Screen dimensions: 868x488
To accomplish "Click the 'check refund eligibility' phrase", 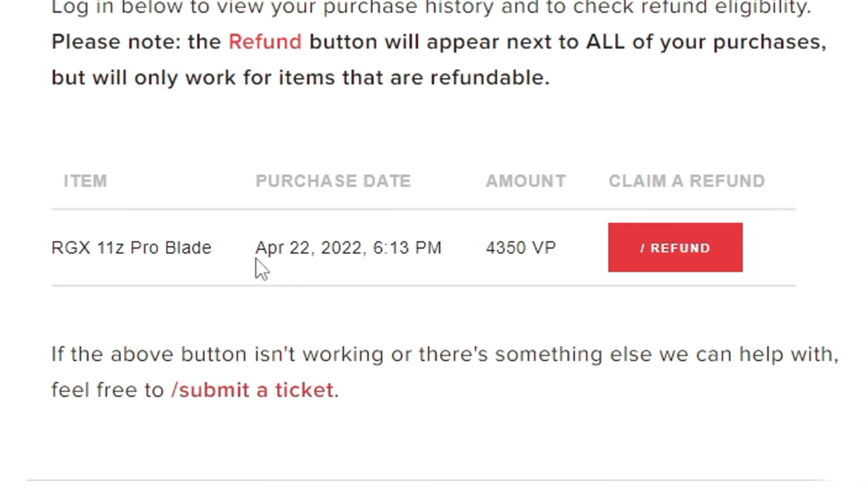I will point(692,8).
